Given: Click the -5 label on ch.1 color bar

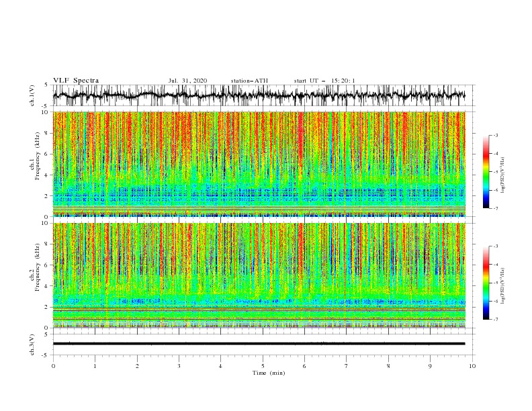Looking at the screenshot, I should pyautogui.click(x=495, y=172).
